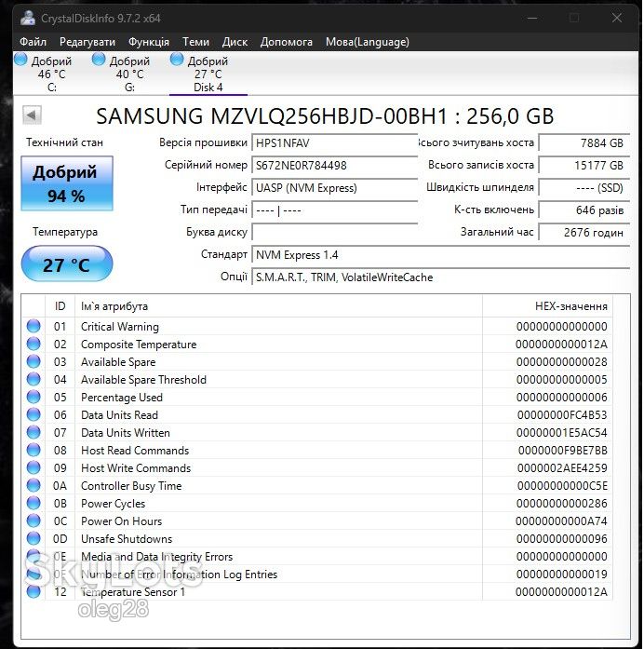Switch to the Disk 4 tab
Viewport: 644px width, 649px height.
coord(208,74)
